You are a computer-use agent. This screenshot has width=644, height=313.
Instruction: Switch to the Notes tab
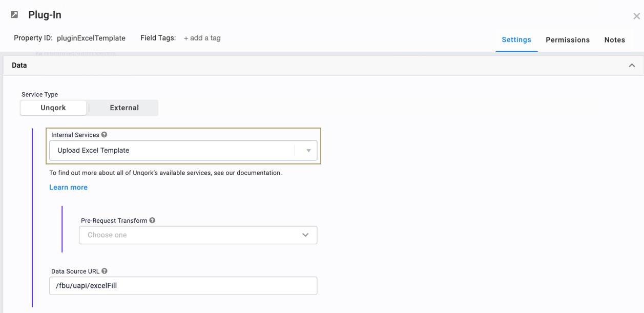[614, 40]
